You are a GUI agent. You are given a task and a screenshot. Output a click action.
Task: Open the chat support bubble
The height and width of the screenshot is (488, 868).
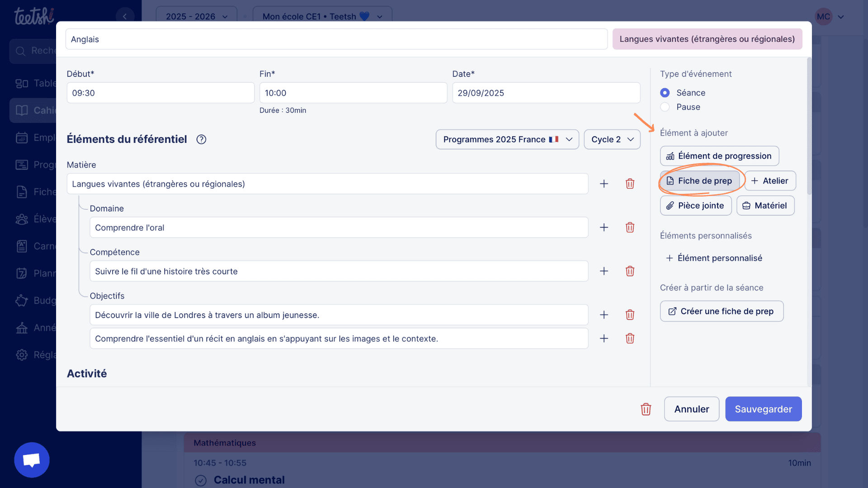(32, 460)
